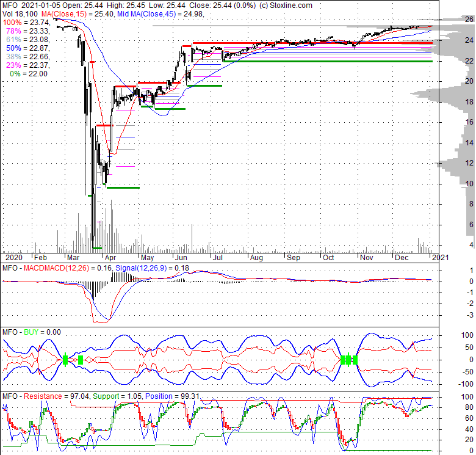Image resolution: width=476 pixels, height=455 pixels.
Task: Click the MACD histogram trough in late March
Action: (x=93, y=291)
